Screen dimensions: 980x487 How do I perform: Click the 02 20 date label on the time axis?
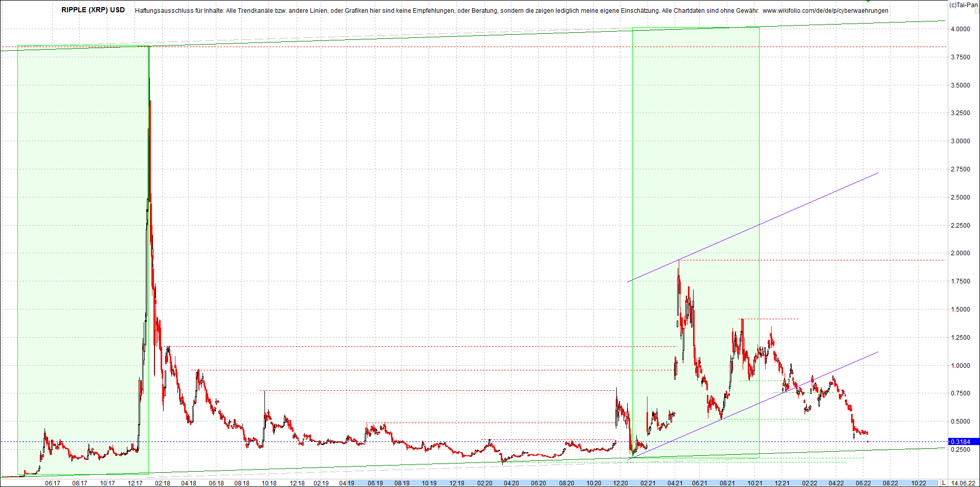coord(485,483)
